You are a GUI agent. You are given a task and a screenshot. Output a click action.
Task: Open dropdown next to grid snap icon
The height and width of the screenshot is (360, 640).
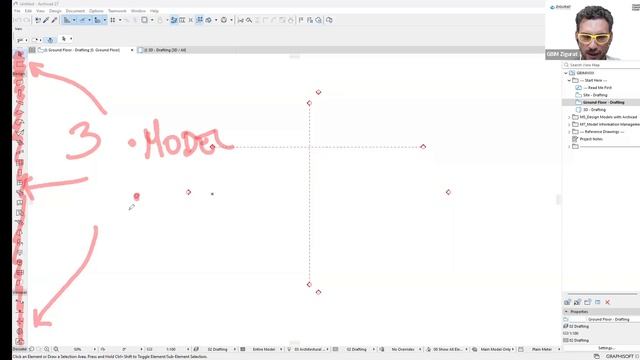pos(120,20)
